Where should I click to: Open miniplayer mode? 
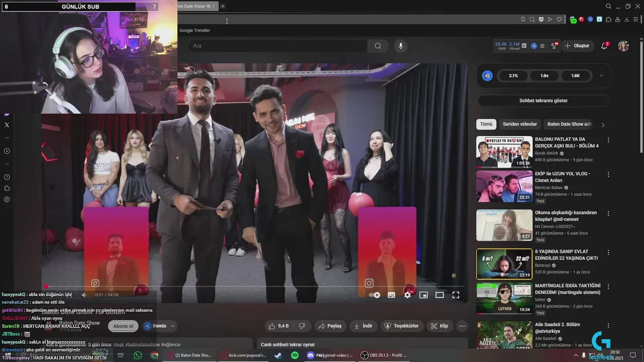coord(424,295)
